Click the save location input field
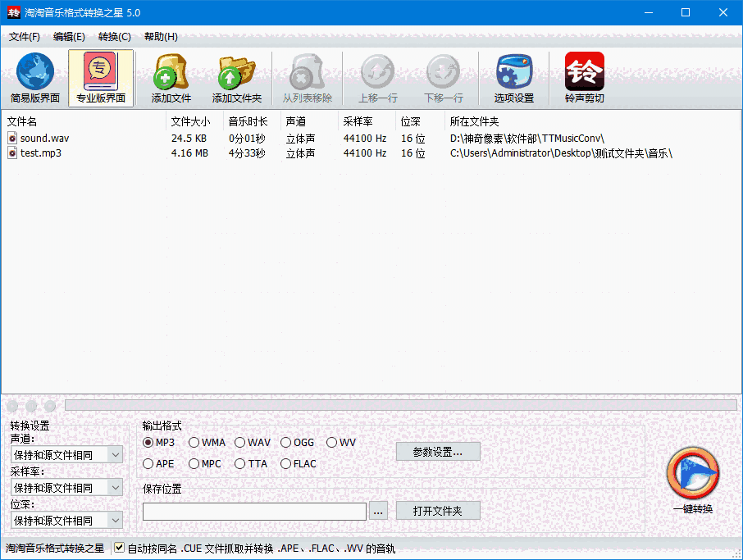The height and width of the screenshot is (560, 743). pos(254,510)
